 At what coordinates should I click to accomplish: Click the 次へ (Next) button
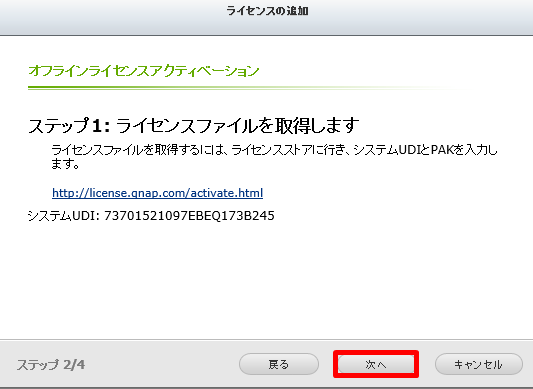[376, 365]
